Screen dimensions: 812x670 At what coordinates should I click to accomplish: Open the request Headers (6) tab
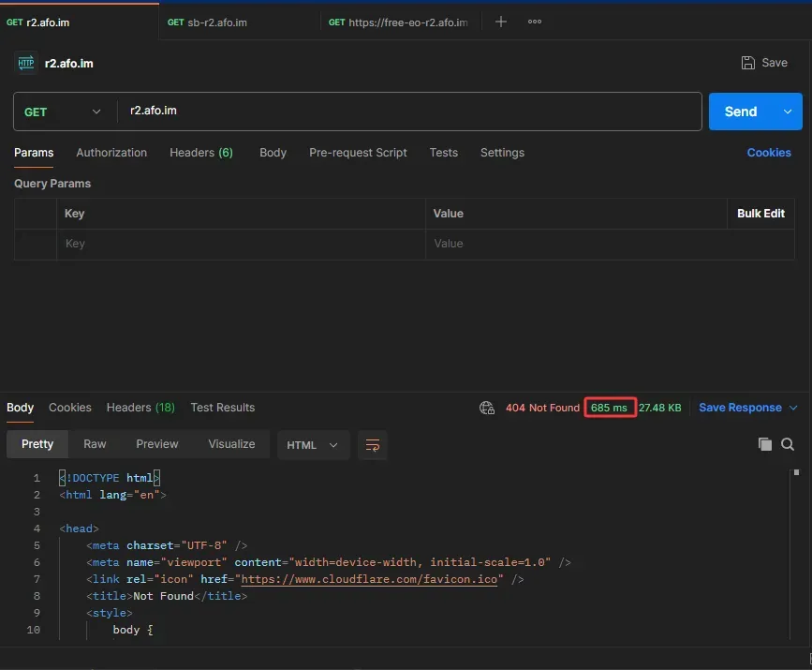pyautogui.click(x=200, y=153)
